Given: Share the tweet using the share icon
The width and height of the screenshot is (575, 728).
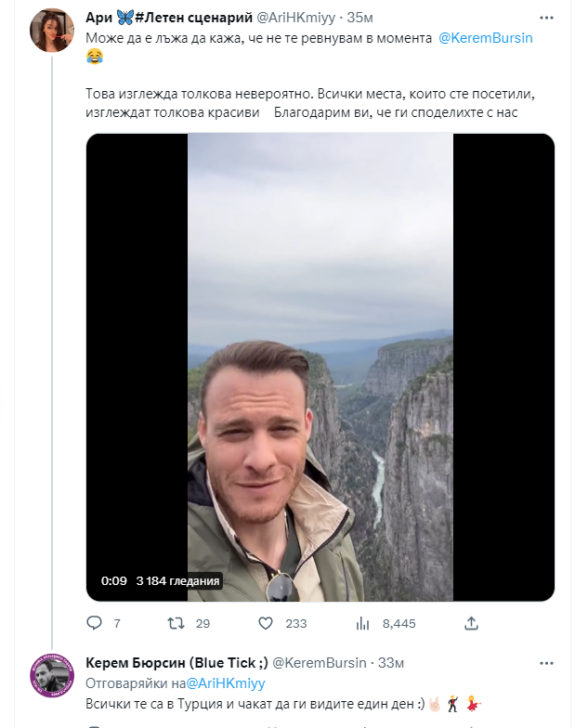Looking at the screenshot, I should pos(471,623).
